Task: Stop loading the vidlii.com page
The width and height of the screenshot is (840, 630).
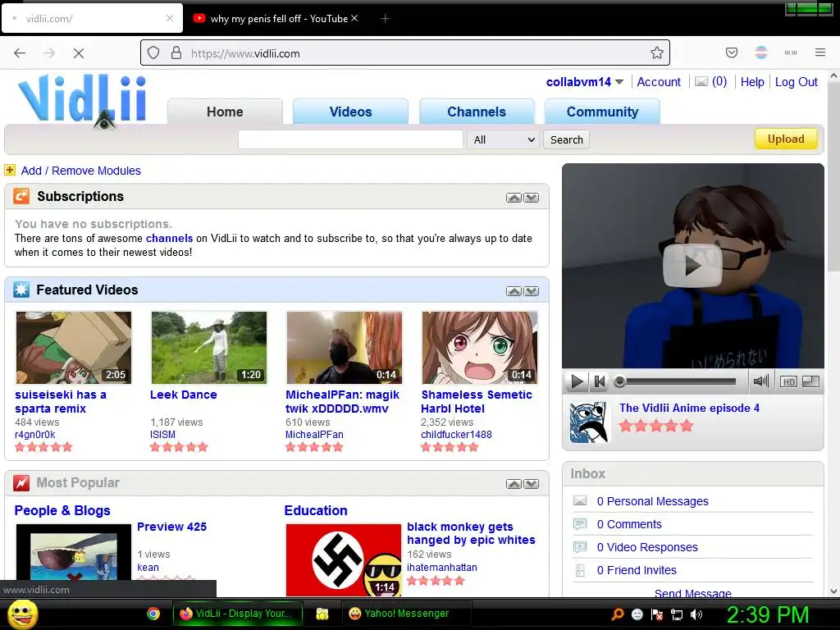Action: (78, 53)
